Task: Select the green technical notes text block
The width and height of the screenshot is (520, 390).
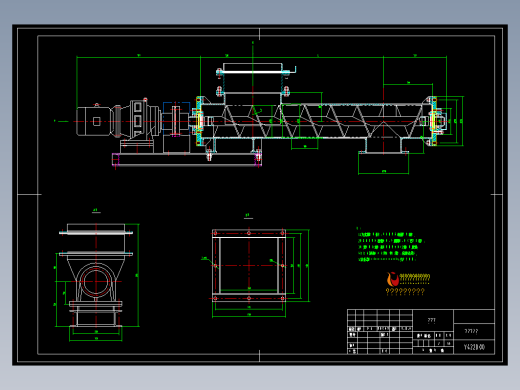Action: [390, 246]
